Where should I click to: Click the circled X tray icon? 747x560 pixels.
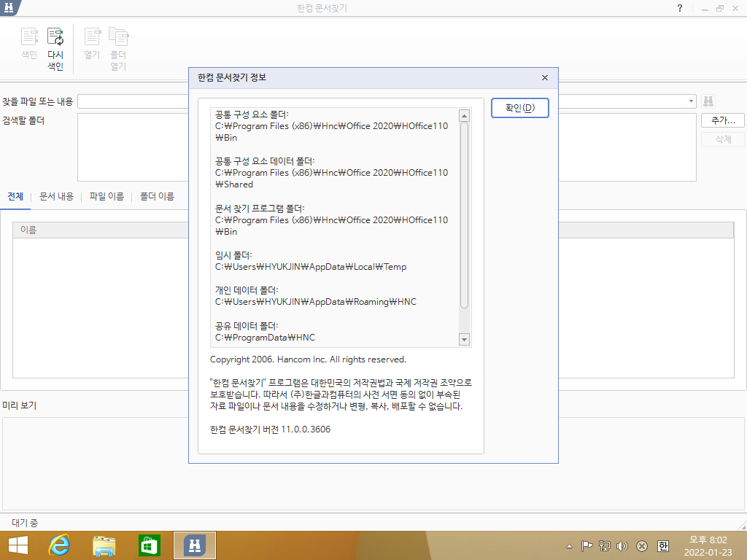[642, 546]
